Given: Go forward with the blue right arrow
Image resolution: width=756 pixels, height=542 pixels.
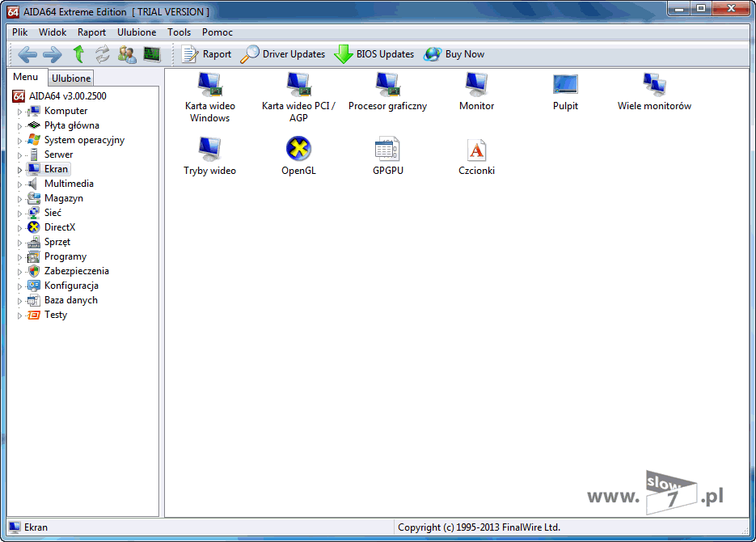Looking at the screenshot, I should [53, 54].
